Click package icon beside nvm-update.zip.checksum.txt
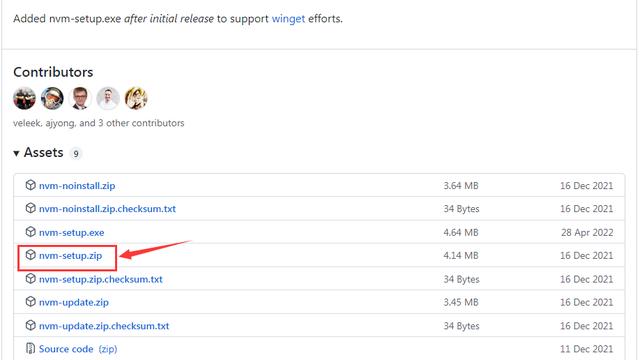 (31, 325)
